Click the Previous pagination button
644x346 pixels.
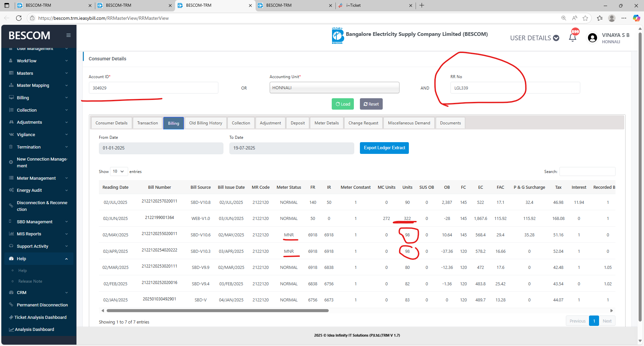578,321
